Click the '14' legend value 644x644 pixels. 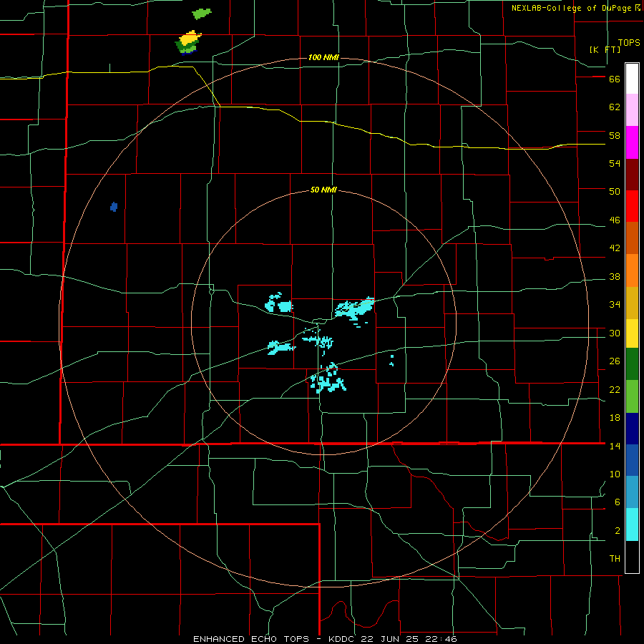[615, 446]
